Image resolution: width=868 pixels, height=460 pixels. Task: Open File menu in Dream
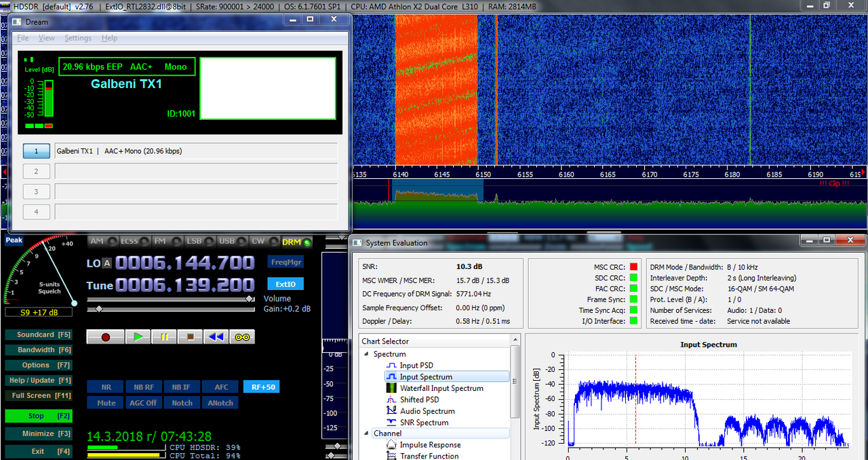pyautogui.click(x=23, y=38)
